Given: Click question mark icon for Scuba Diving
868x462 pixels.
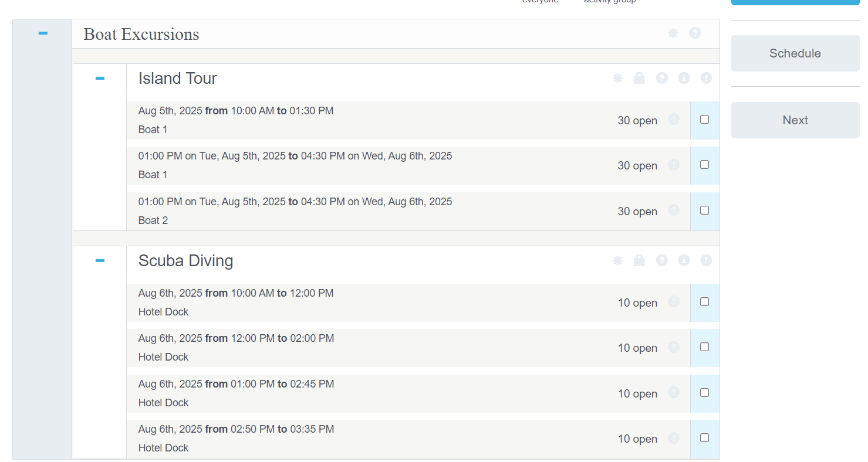Looking at the screenshot, I should tap(661, 260).
